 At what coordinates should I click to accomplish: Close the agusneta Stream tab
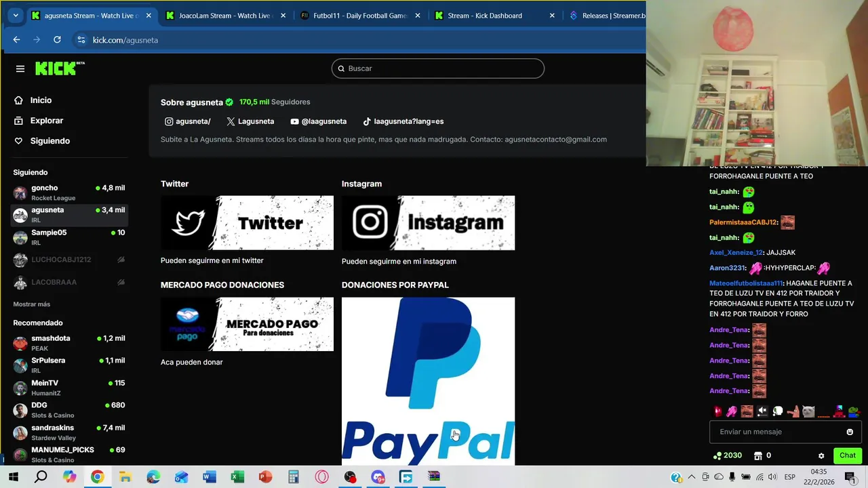pos(149,16)
